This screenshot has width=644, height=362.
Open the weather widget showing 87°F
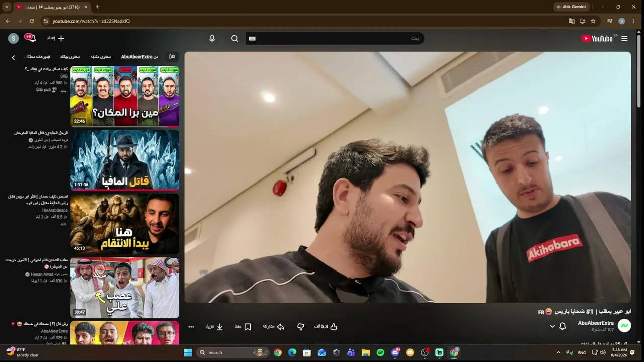coord(23,352)
